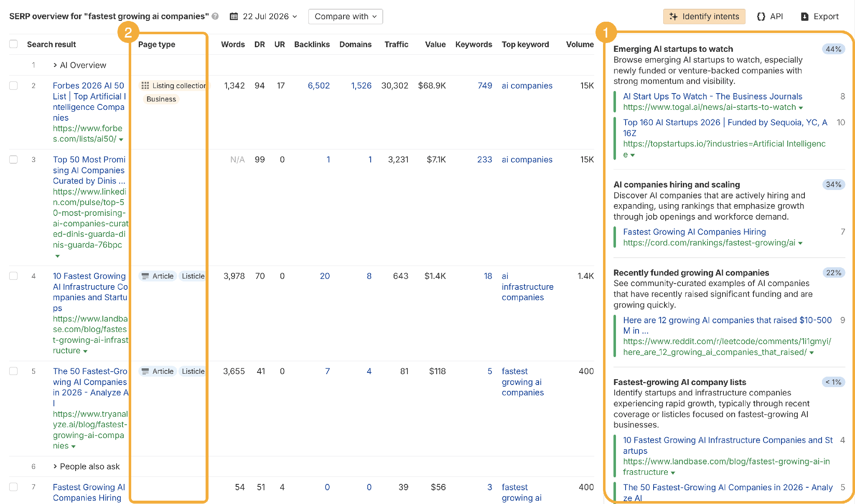This screenshot has width=855, height=504.
Task: Click the Identify intents button
Action: (x=704, y=16)
